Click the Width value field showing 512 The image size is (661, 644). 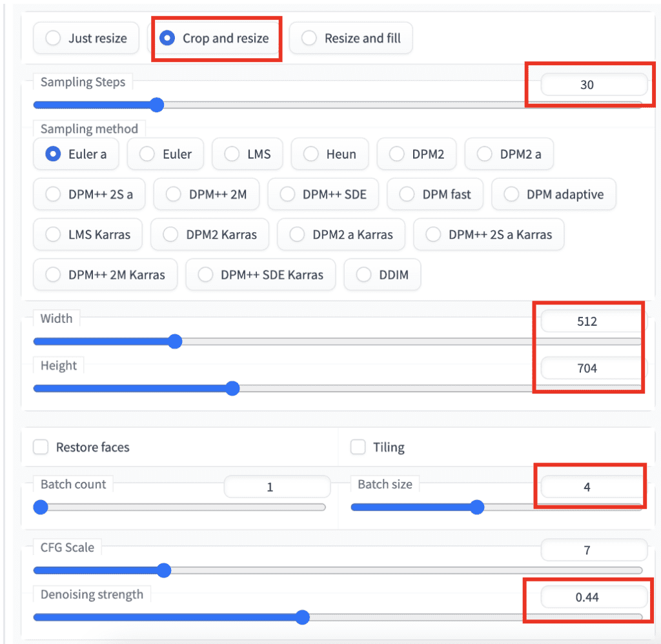pos(594,321)
